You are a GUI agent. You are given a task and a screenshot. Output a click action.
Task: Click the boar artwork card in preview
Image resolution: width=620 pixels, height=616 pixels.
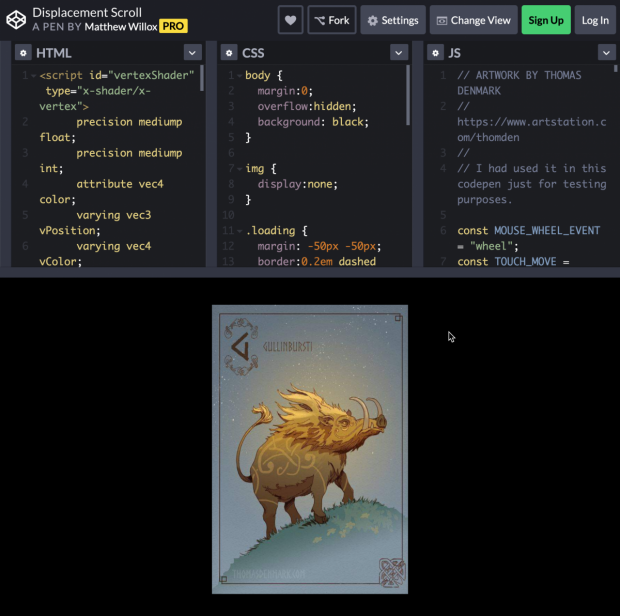click(310, 450)
